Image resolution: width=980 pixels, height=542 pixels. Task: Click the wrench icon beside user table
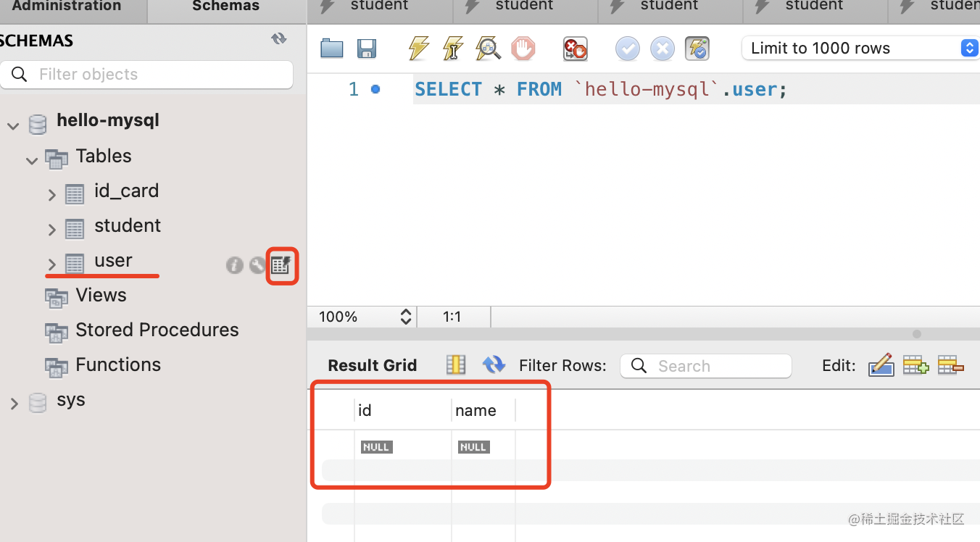click(x=257, y=265)
